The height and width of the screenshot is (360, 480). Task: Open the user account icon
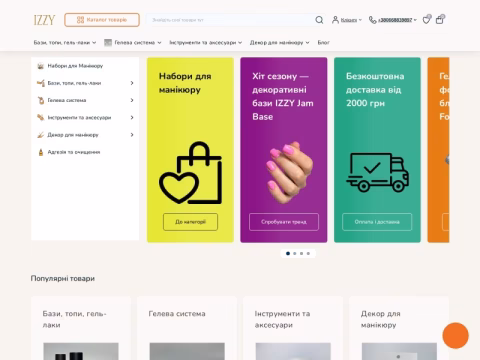(335, 20)
